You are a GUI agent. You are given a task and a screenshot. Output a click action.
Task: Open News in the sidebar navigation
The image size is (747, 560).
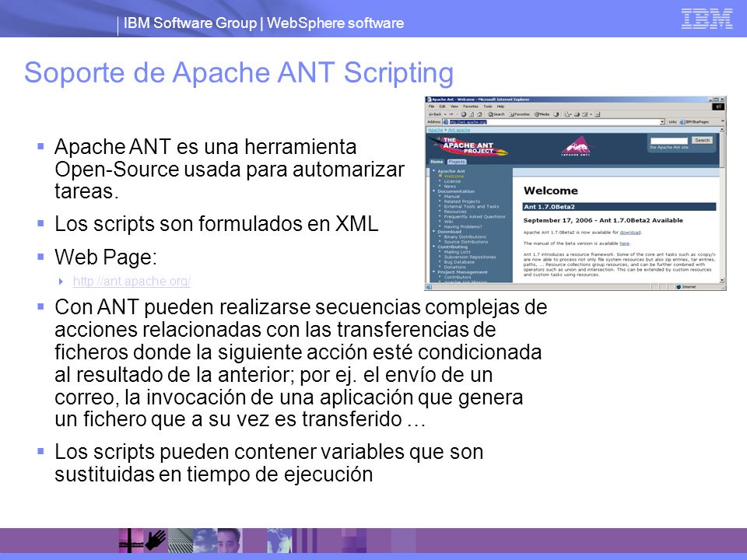coord(450,186)
